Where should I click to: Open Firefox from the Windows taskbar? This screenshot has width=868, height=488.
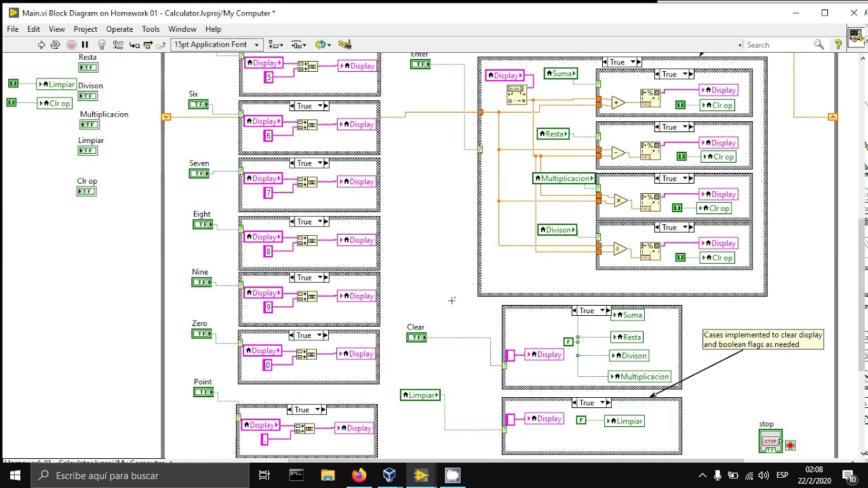(359, 475)
